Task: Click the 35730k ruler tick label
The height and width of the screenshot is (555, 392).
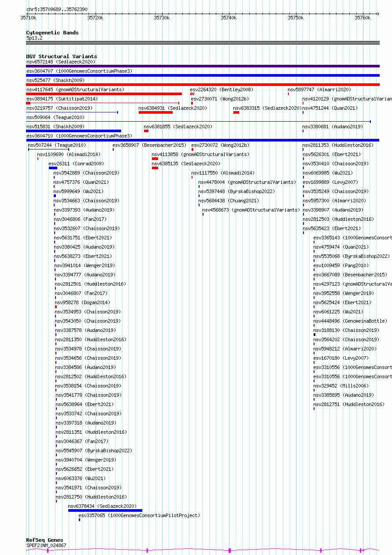Action: 162,18
